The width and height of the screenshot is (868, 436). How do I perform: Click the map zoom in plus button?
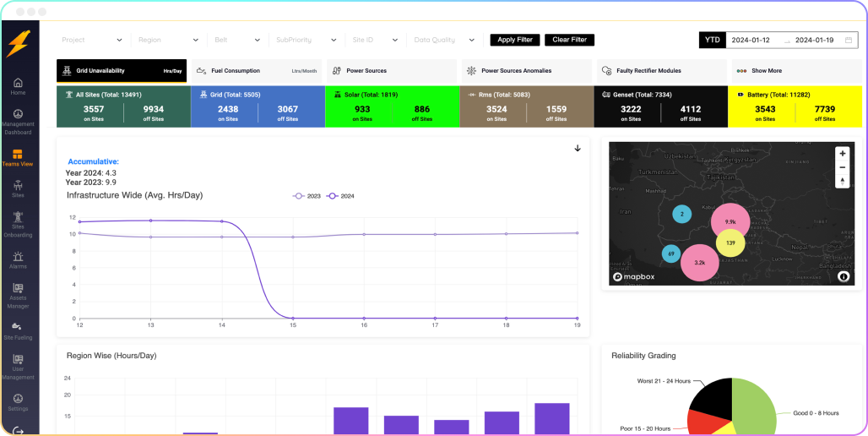(842, 154)
